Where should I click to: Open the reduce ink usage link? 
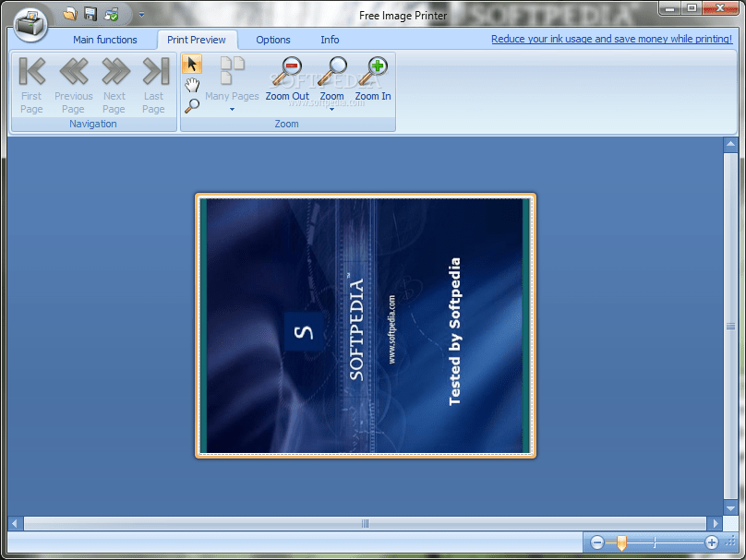(x=611, y=39)
